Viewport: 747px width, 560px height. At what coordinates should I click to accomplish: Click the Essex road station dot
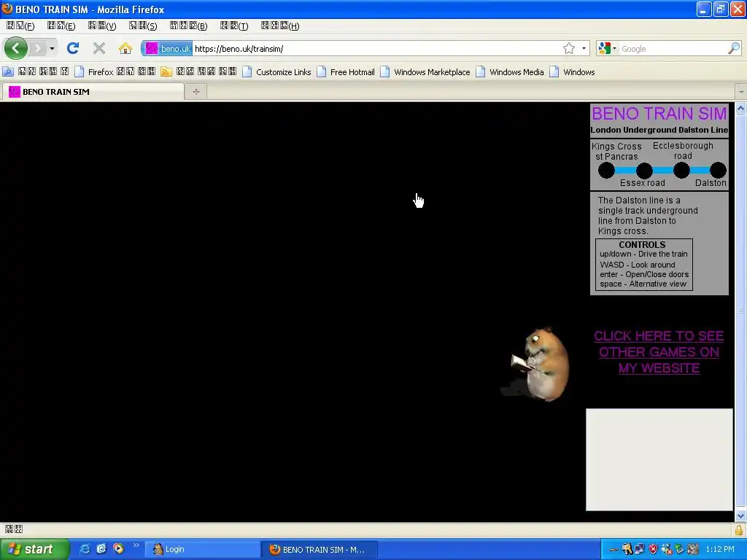pyautogui.click(x=644, y=170)
